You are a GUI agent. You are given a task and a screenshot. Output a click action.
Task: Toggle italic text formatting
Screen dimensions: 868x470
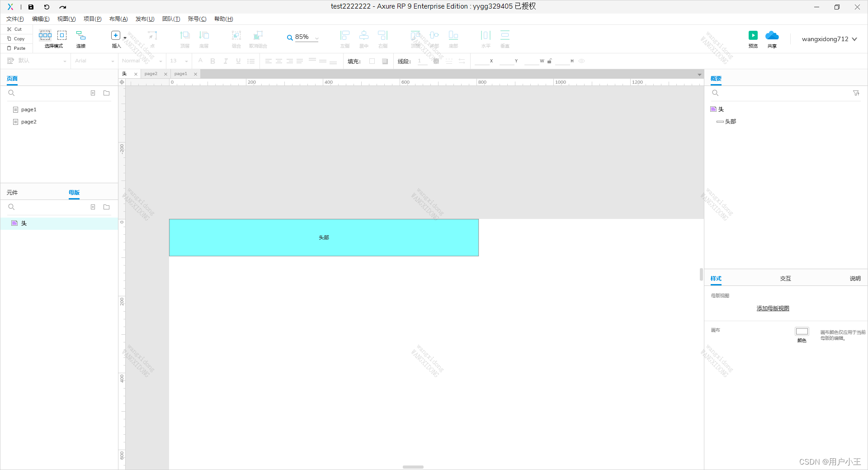click(x=225, y=61)
